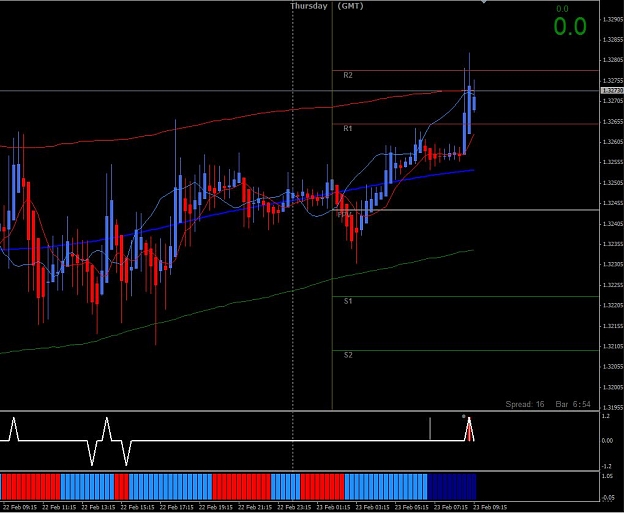Click the 22 Feb 21:15 time label
625x513 pixels.
tap(255, 507)
